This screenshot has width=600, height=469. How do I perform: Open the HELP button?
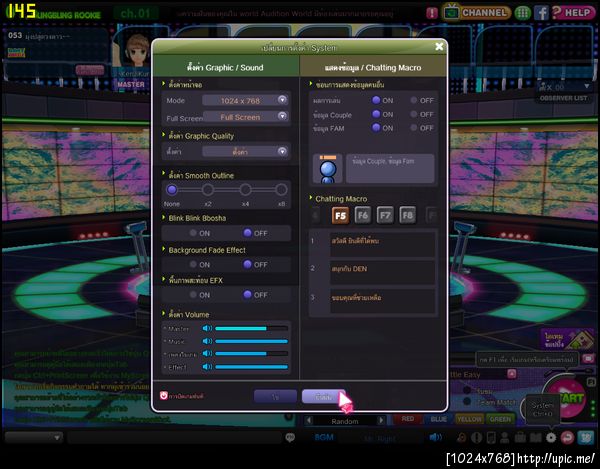(x=572, y=13)
